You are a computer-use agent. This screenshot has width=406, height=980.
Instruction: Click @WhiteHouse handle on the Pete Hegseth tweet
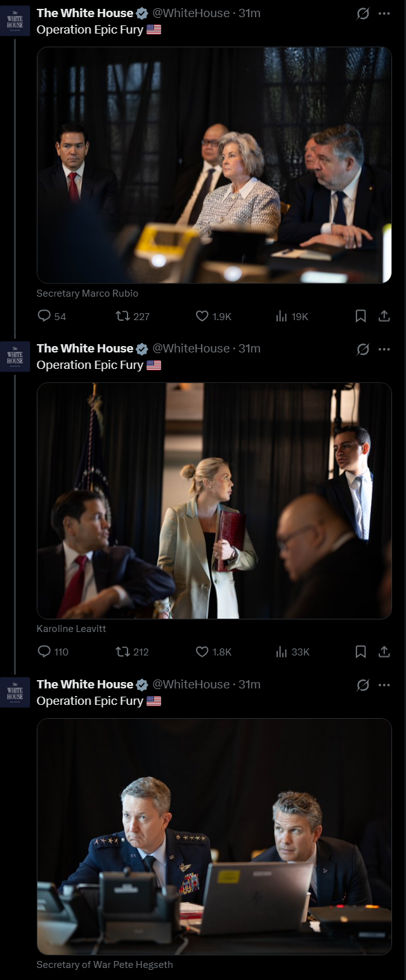point(191,685)
